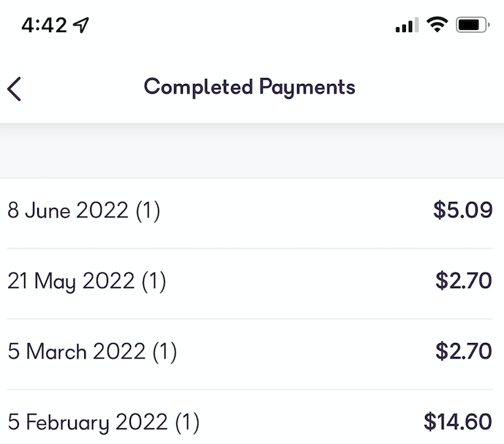Tap the (1) count beside 5 March 2022
This screenshot has height=444, width=504.
point(165,352)
